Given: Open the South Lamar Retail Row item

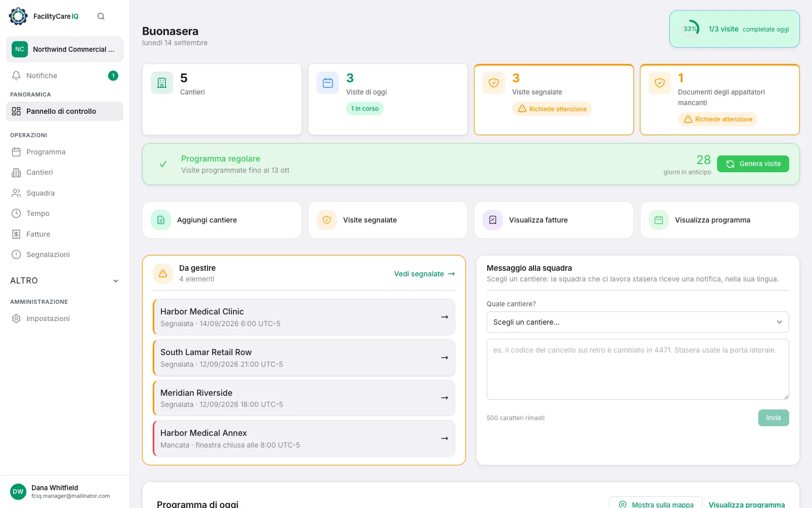Looking at the screenshot, I should 304,358.
